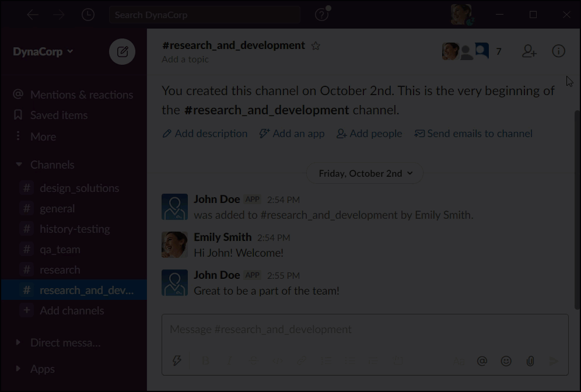Hide formatting with the Aa icon
Image resolution: width=581 pixels, height=392 pixels.
[459, 361]
